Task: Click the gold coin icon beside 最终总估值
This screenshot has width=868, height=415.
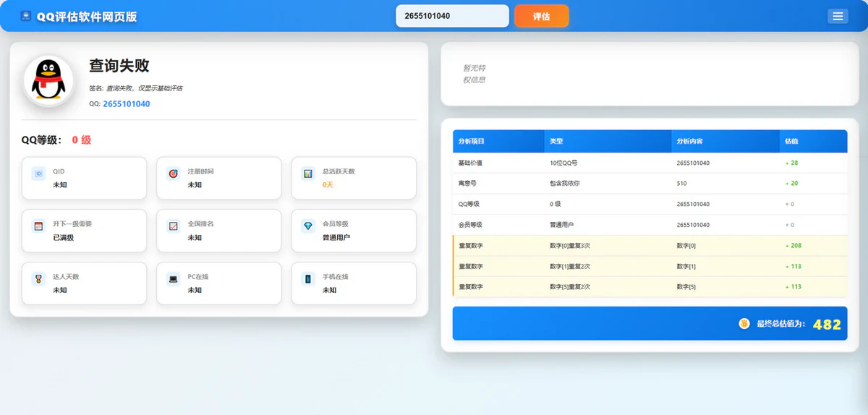Action: (x=744, y=324)
